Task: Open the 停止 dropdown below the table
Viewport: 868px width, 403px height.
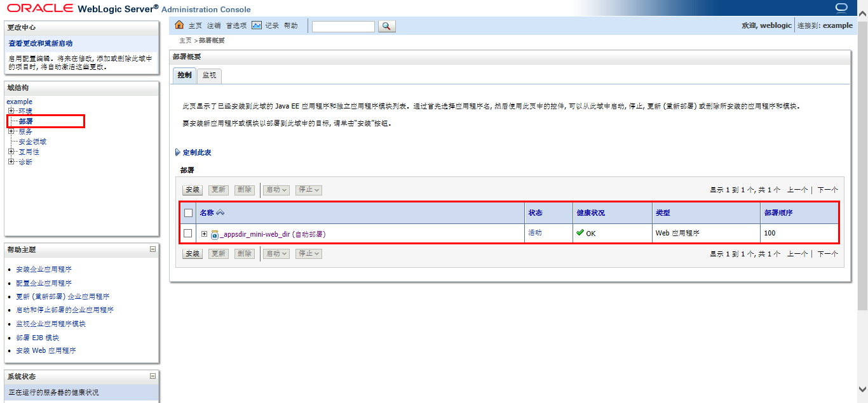Action: (x=309, y=254)
